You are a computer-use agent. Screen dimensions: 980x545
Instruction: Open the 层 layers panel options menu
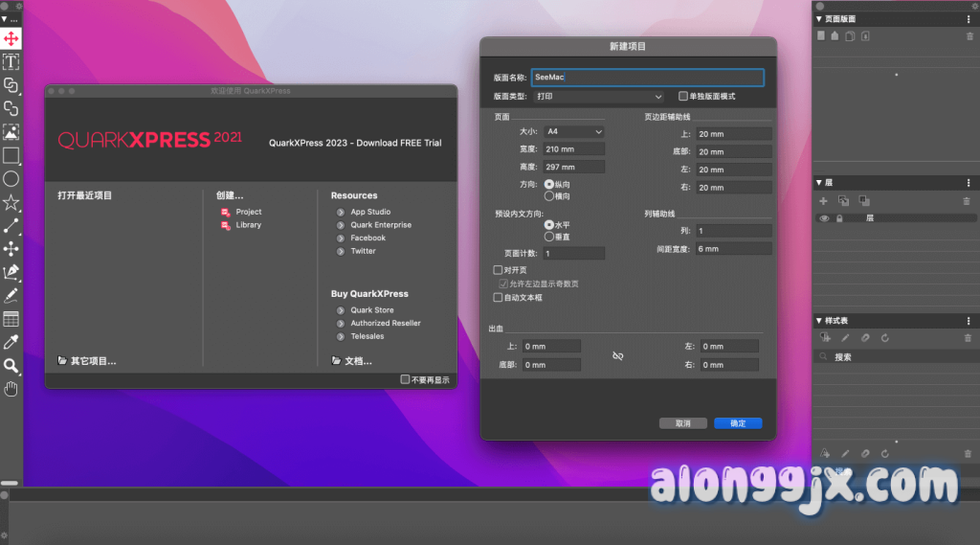pos(968,182)
